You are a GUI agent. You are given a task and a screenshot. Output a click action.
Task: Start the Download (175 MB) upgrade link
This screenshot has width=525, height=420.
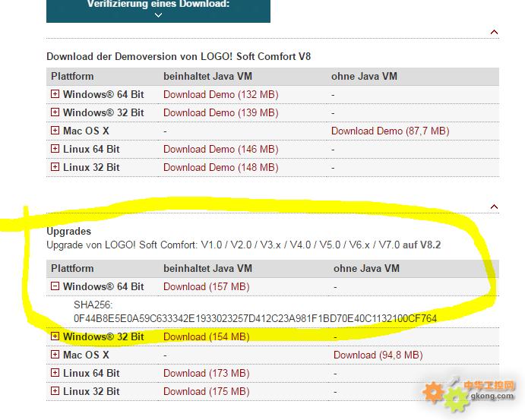pyautogui.click(x=206, y=392)
